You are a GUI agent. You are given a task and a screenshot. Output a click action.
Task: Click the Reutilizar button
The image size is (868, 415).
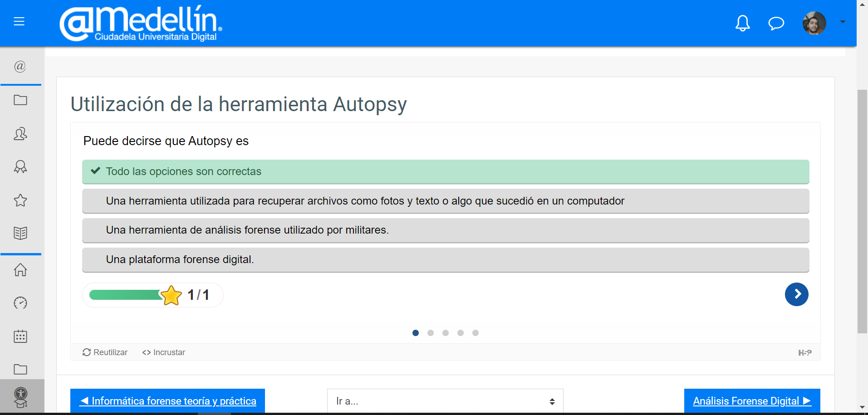(105, 352)
